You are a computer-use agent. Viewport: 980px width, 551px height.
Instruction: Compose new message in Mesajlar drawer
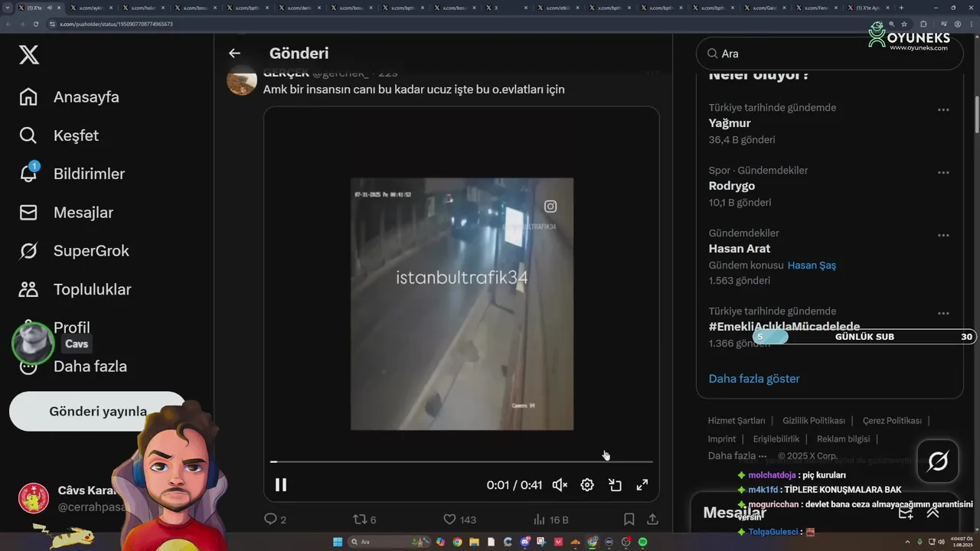906,513
